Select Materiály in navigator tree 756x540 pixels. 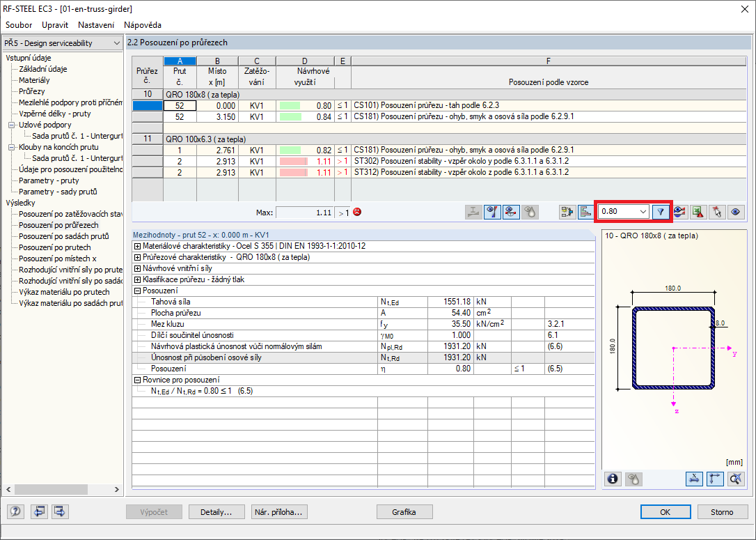[34, 80]
